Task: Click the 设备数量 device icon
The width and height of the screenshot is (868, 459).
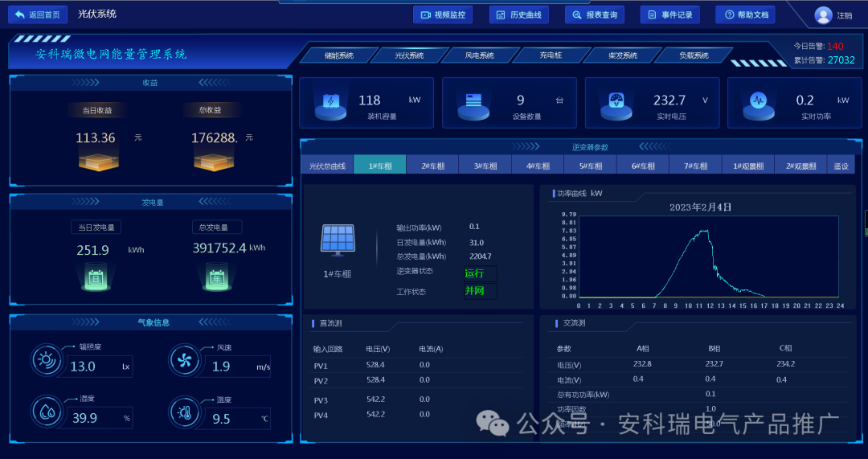Action: tap(473, 105)
